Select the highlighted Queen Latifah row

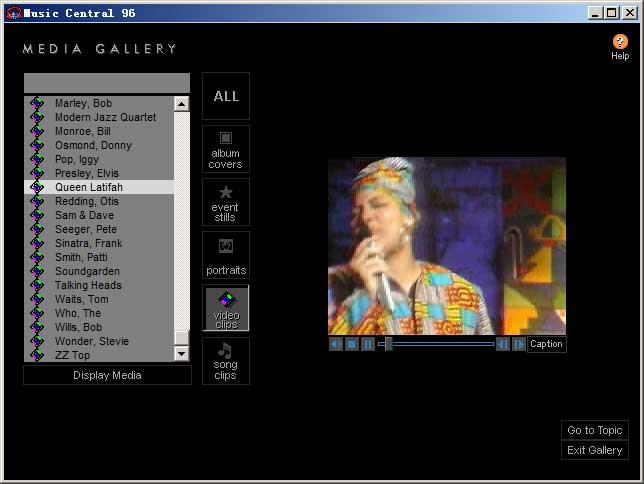[99, 187]
